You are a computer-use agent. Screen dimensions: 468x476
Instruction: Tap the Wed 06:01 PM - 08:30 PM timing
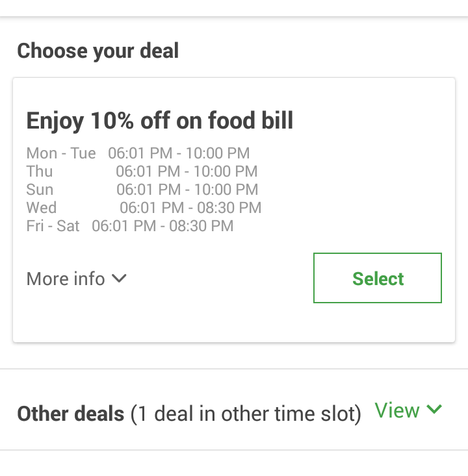pos(190,208)
